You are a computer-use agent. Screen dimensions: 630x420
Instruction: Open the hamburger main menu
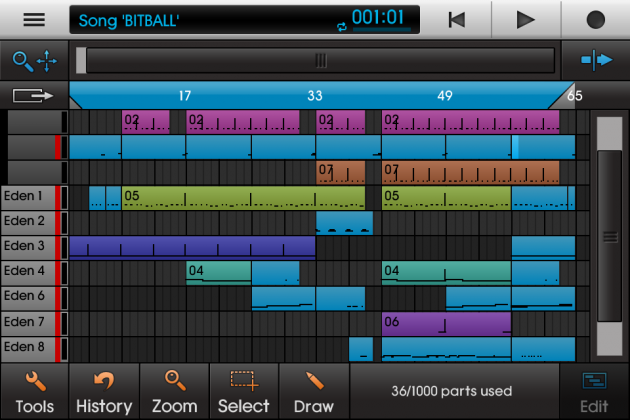(34, 19)
